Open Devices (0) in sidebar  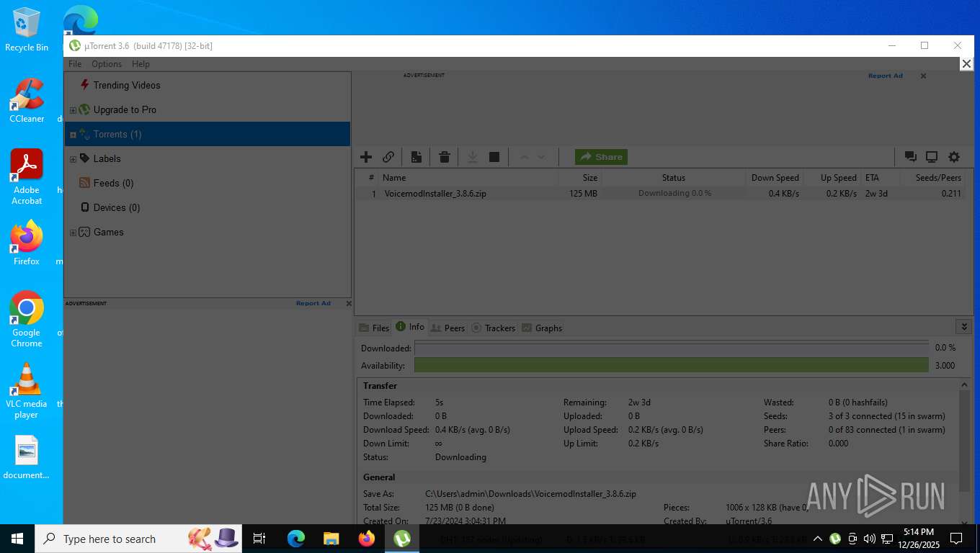(117, 207)
